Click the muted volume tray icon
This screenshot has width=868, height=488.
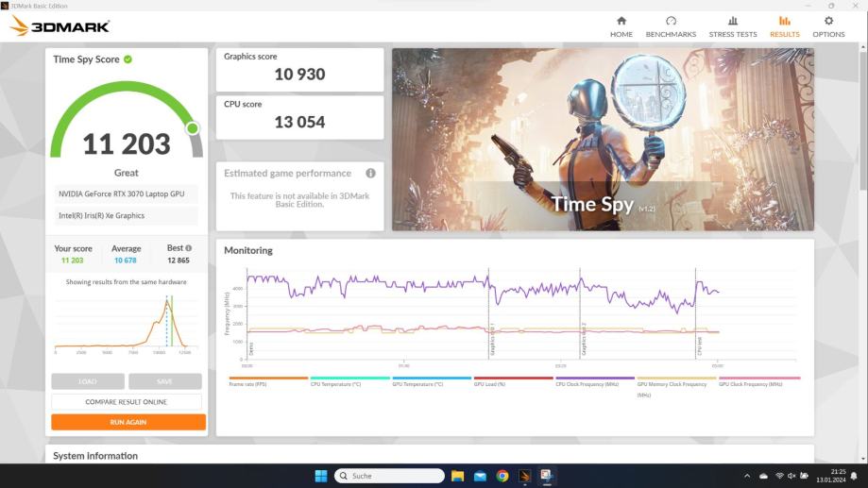[791, 476]
